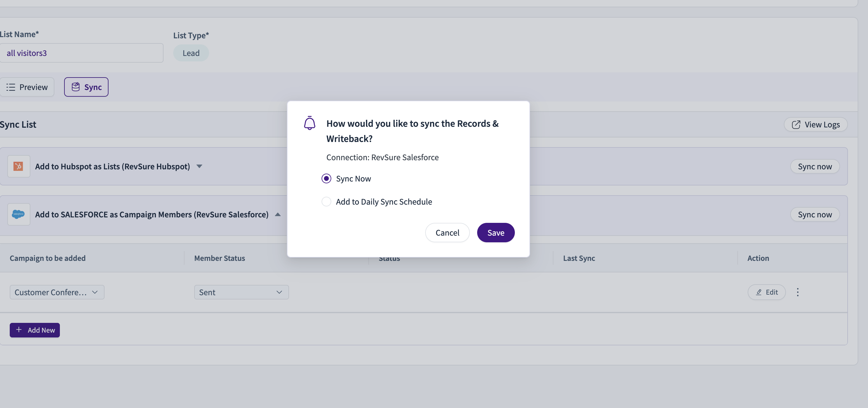Open the Sent member status dropdown
Viewport: 868px width, 408px height.
tap(241, 292)
